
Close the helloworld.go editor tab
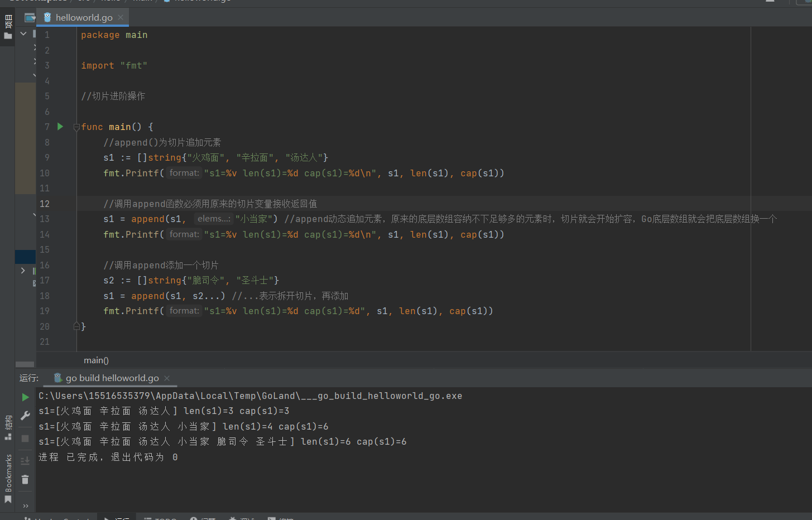[x=121, y=17]
